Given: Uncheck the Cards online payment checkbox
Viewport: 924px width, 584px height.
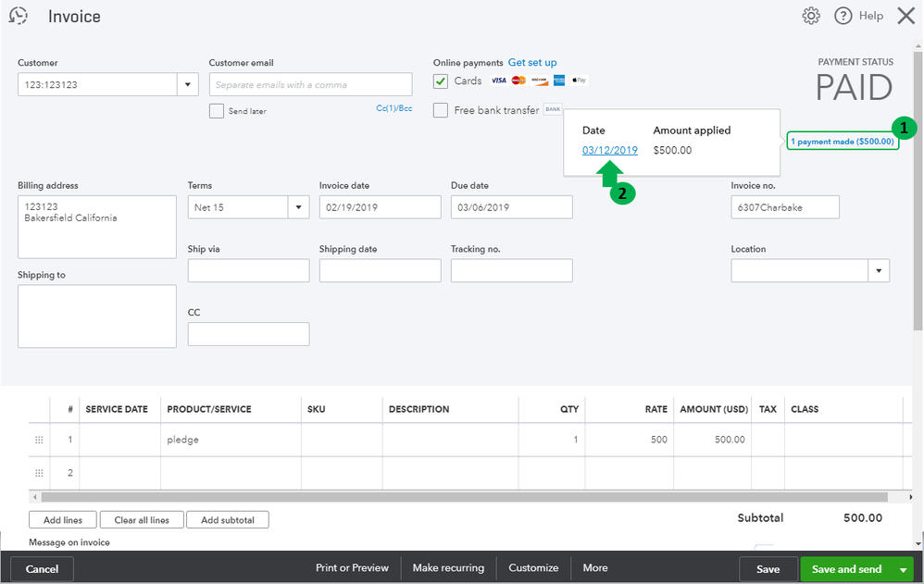Looking at the screenshot, I should pyautogui.click(x=441, y=81).
